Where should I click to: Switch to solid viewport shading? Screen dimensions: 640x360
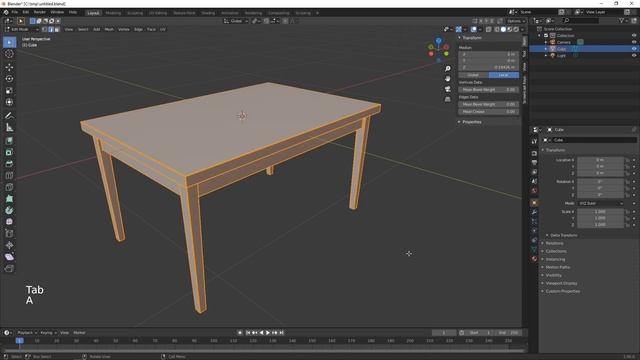coord(503,29)
